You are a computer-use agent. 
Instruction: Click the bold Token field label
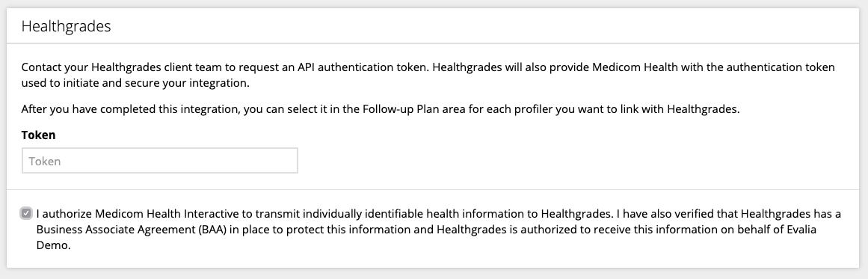[38, 135]
